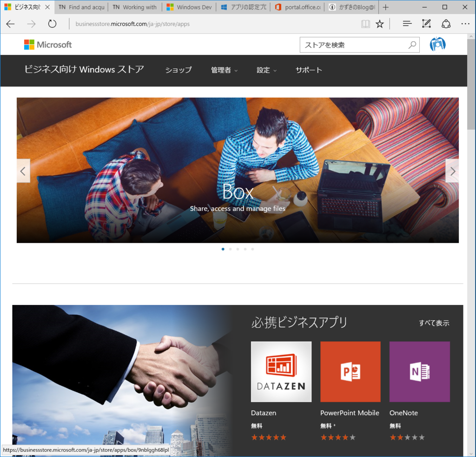This screenshot has height=457, width=476.
Task: Click the address bar URL
Action: 132,24
